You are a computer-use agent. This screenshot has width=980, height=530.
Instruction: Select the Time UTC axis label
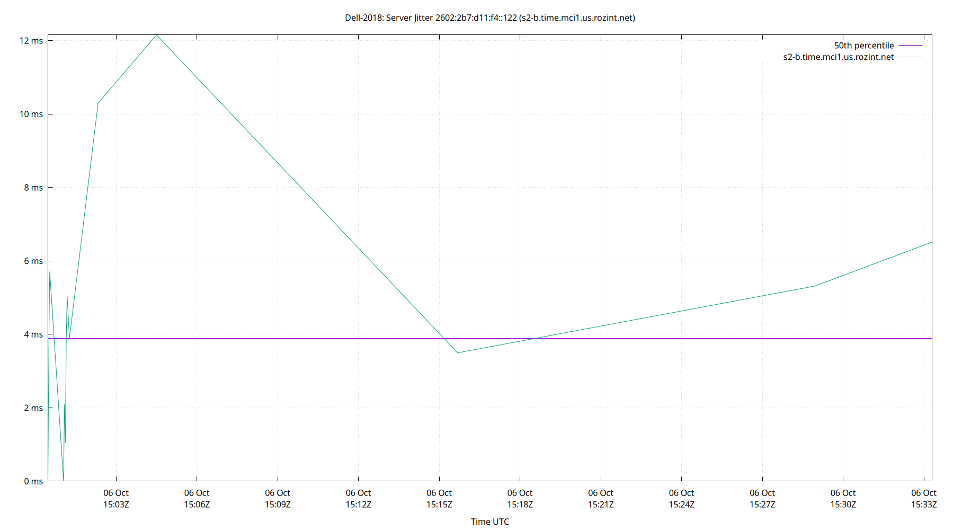[489, 522]
